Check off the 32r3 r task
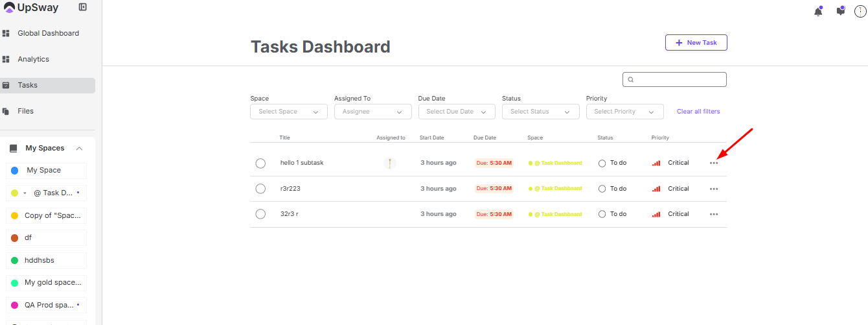The width and height of the screenshot is (868, 325). click(260, 214)
